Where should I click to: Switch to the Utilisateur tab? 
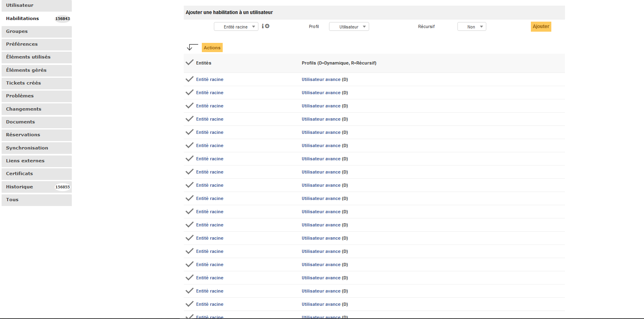coord(37,6)
